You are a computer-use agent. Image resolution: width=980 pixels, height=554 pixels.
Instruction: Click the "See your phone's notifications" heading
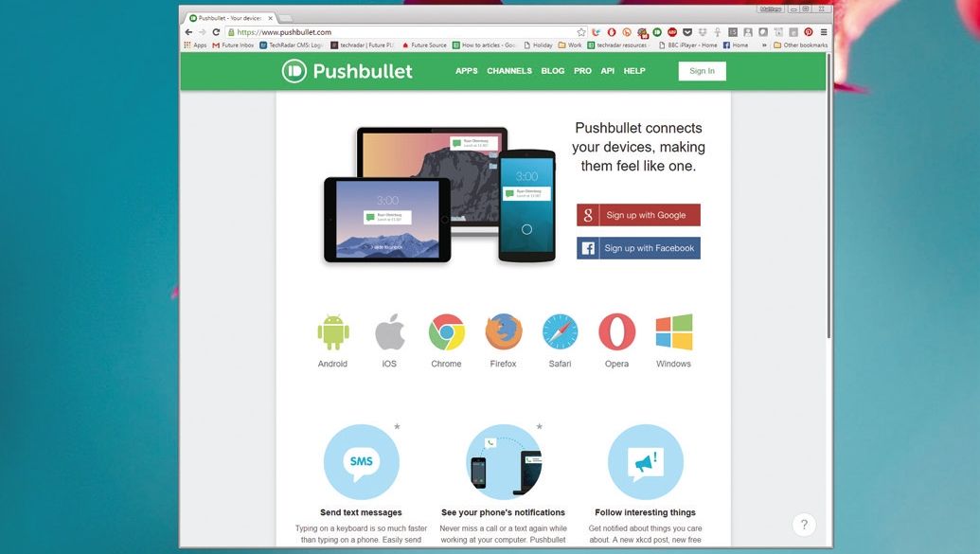coord(503,512)
